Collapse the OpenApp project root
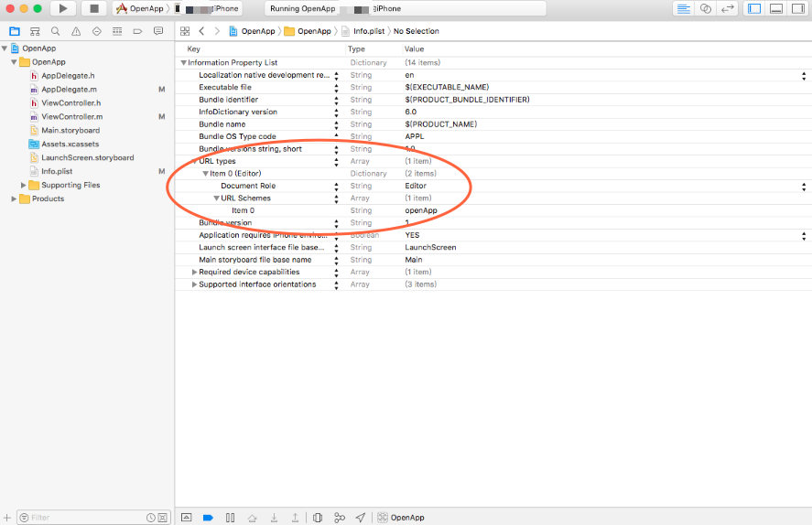The image size is (812, 525). point(5,48)
